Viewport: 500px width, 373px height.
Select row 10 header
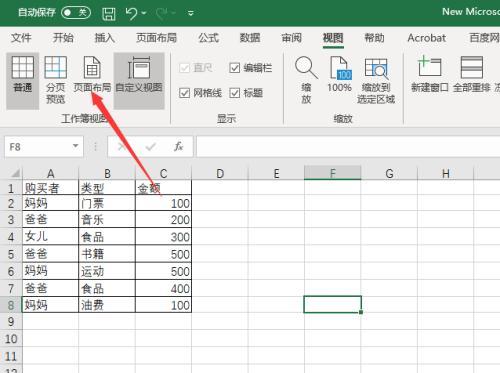11,339
